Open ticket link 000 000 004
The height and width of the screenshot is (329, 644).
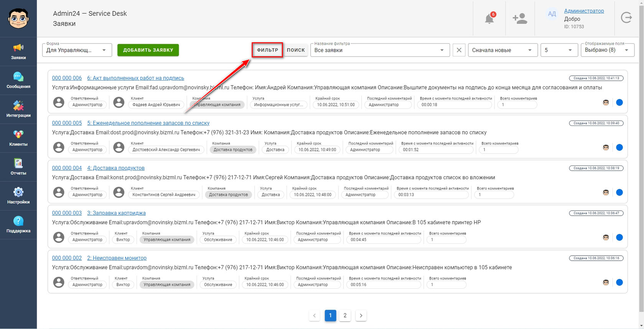67,168
